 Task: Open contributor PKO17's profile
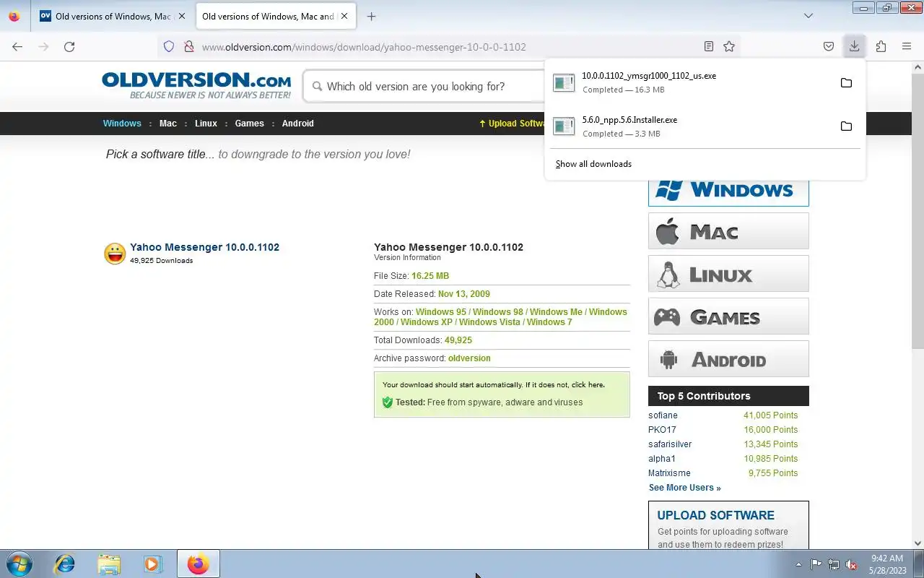(662, 430)
